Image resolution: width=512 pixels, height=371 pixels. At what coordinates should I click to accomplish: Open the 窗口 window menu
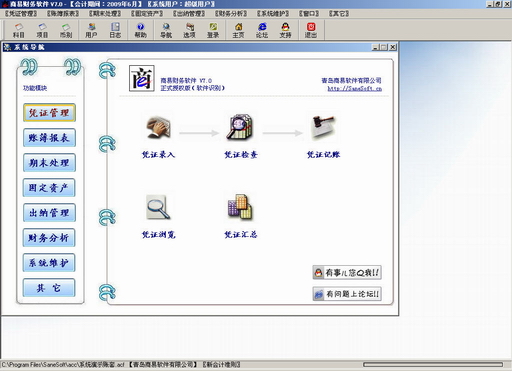click(x=309, y=13)
